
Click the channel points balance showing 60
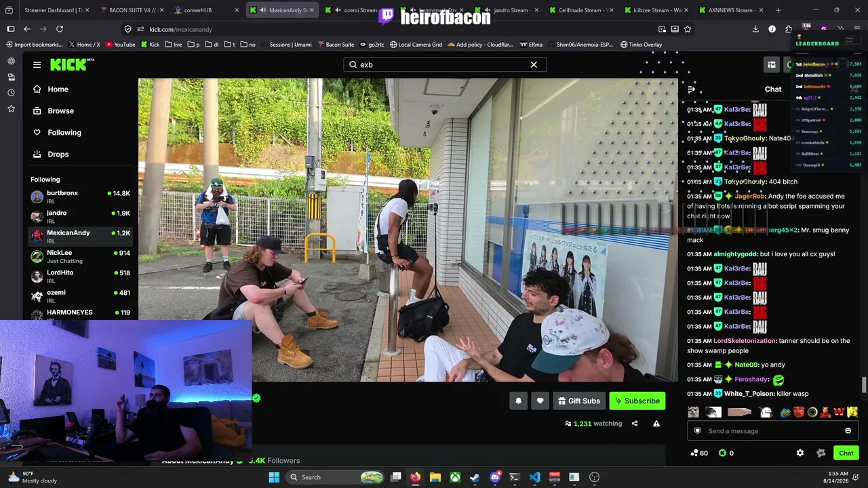[699, 453]
